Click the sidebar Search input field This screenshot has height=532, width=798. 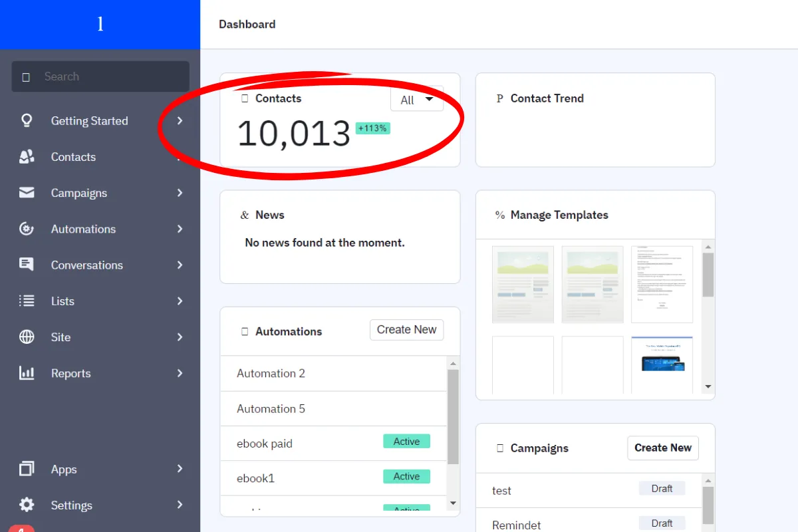click(x=100, y=76)
